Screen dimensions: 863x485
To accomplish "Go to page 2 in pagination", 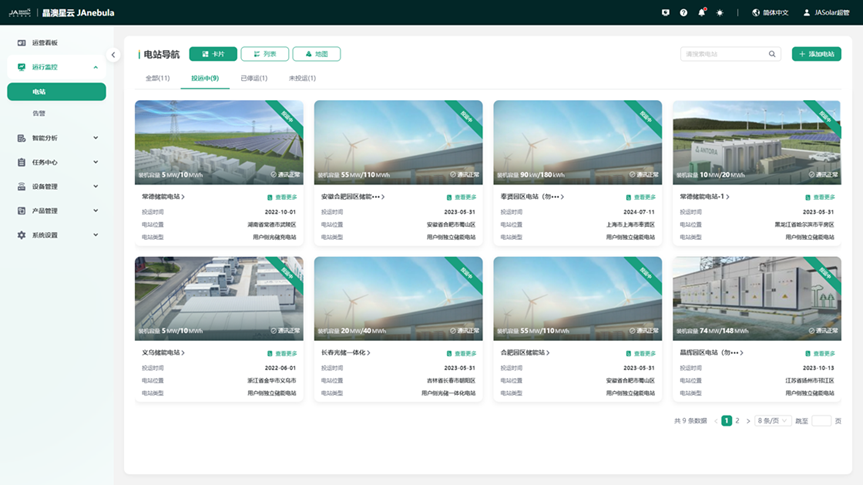I will click(x=738, y=421).
